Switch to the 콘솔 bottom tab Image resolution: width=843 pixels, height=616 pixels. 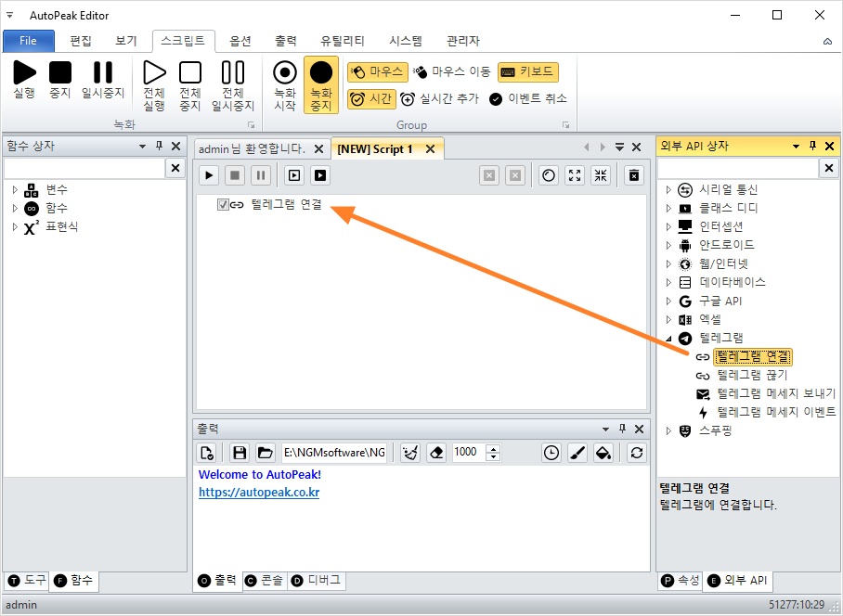(x=265, y=580)
